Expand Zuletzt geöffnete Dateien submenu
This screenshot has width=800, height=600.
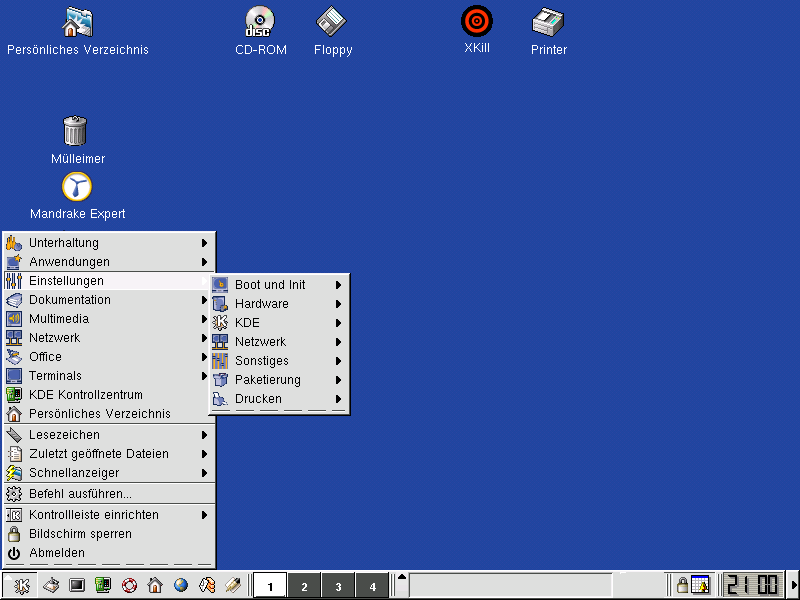[109, 454]
